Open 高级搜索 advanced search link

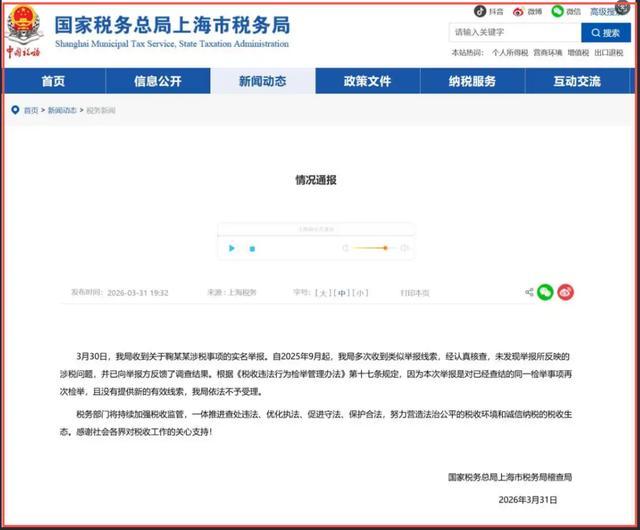(606, 12)
